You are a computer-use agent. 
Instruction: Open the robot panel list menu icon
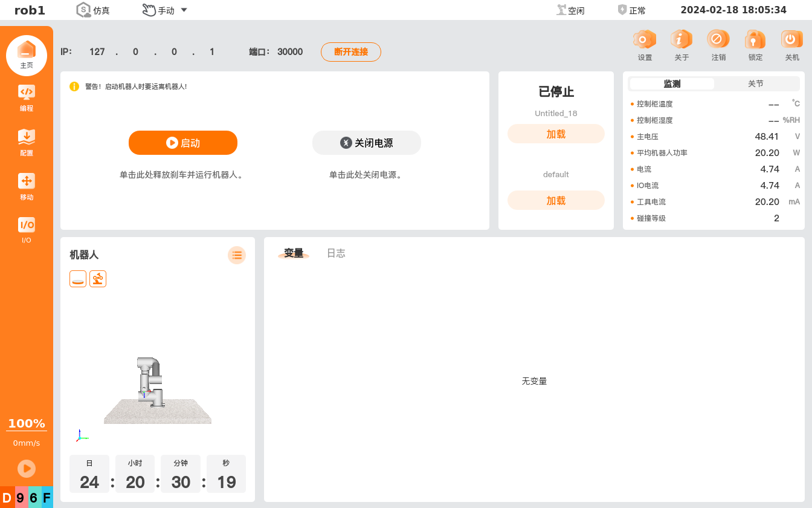coord(237,255)
